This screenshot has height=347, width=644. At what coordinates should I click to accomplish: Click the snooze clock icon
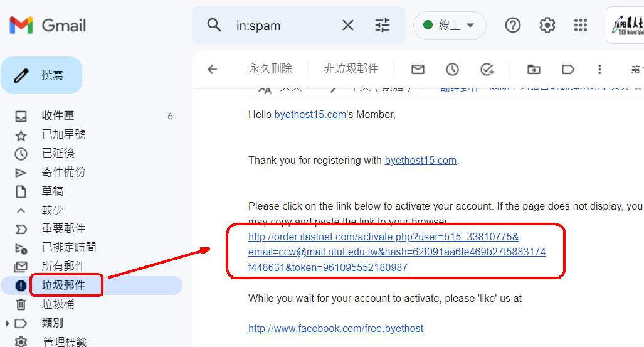click(452, 70)
